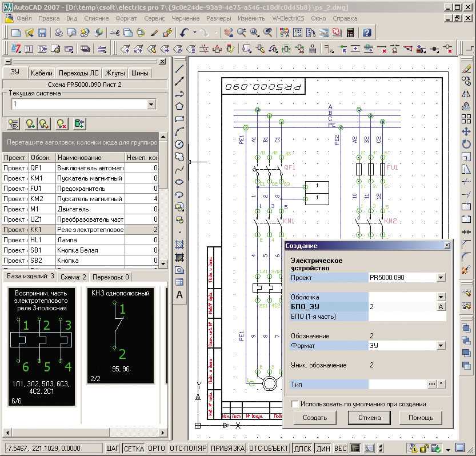Select the Spline curve tool
The image size is (476, 456).
coord(179,169)
